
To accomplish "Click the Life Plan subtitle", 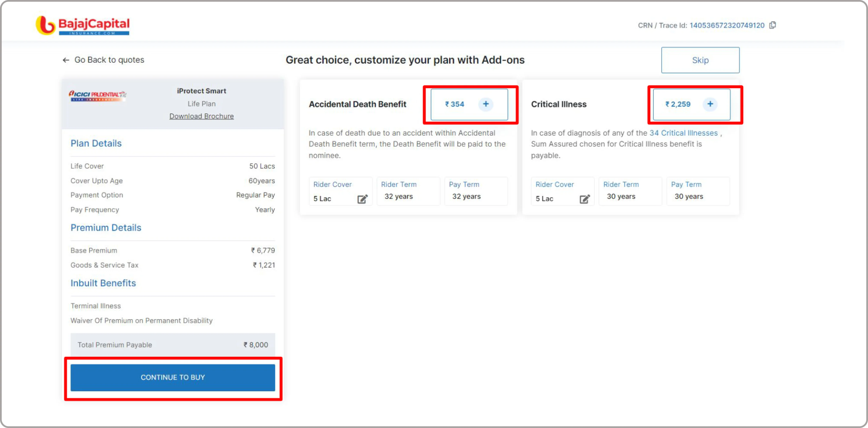I will (202, 104).
